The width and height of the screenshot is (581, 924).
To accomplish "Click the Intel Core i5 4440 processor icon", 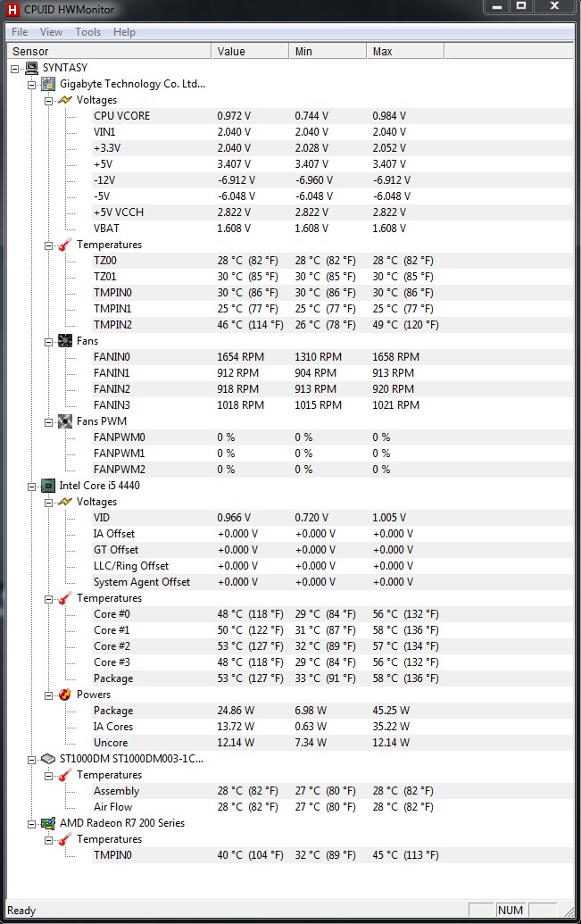I will (48, 486).
